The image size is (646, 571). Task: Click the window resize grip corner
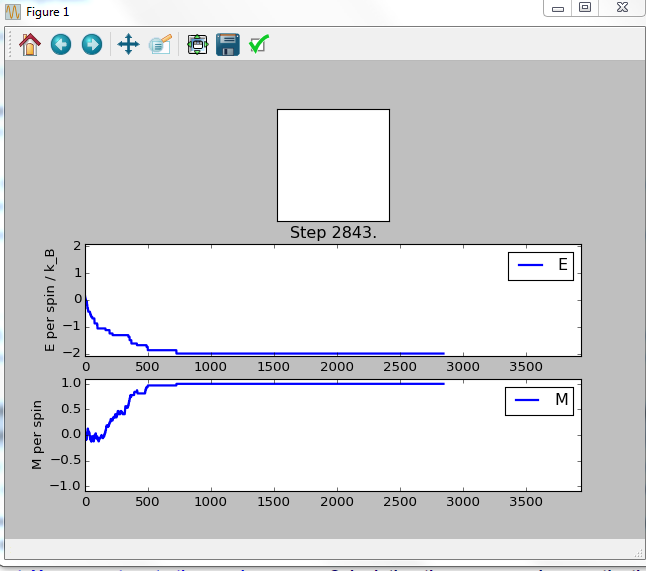637,553
